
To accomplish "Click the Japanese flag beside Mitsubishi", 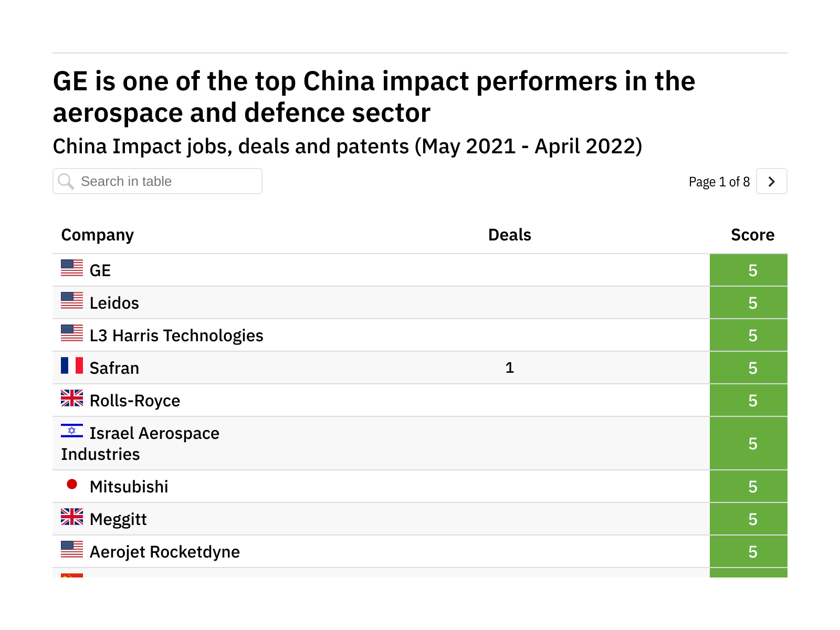I will click(x=72, y=484).
